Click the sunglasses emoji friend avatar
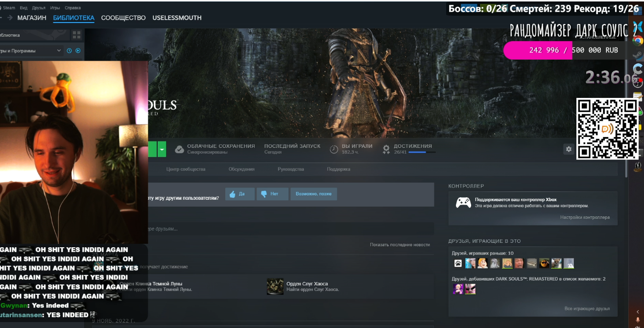This screenshot has height=328, width=644. click(544, 263)
